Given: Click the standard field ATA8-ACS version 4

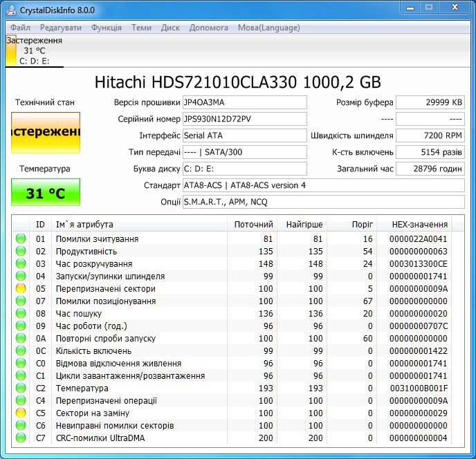Looking at the screenshot, I should (324, 185).
